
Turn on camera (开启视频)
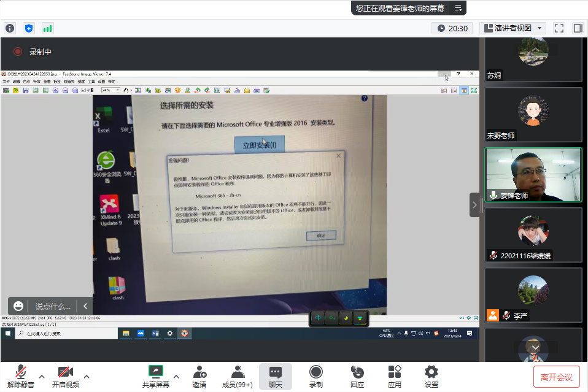coord(66,376)
